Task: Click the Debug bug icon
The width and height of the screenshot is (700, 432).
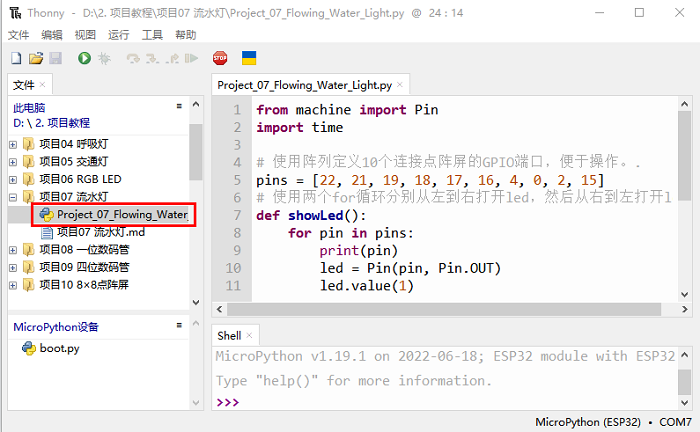Action: coord(103,59)
